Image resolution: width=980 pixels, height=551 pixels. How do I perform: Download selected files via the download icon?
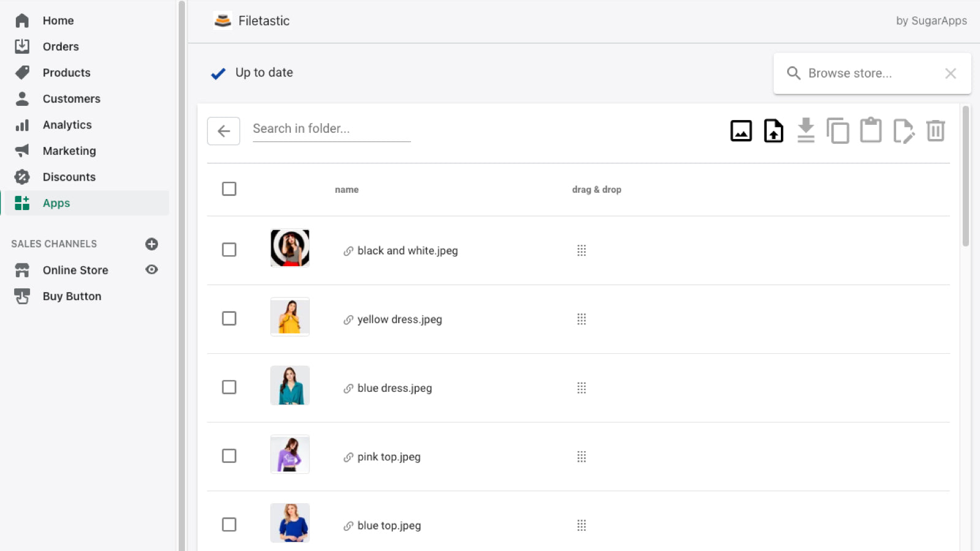click(x=805, y=130)
